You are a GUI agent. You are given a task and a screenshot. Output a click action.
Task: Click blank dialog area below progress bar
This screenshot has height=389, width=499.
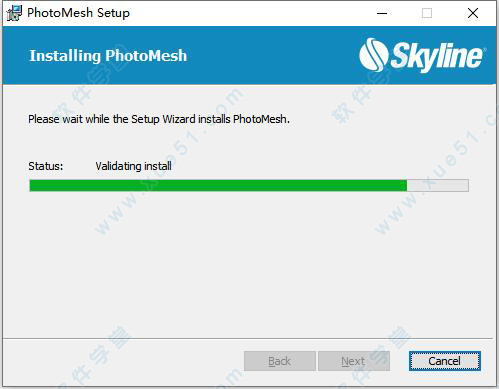coord(248,263)
